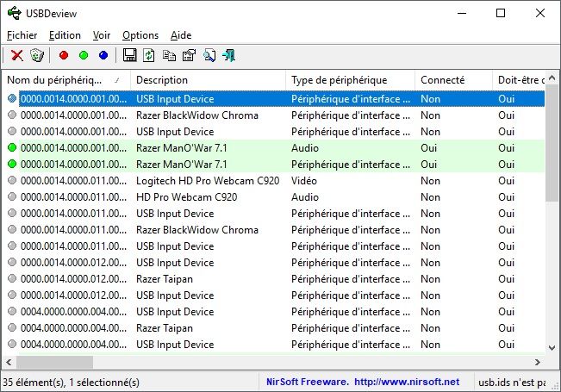Click 'NirSoft Freeware.' status bar text
This screenshot has width=561, height=392.
click(x=308, y=382)
